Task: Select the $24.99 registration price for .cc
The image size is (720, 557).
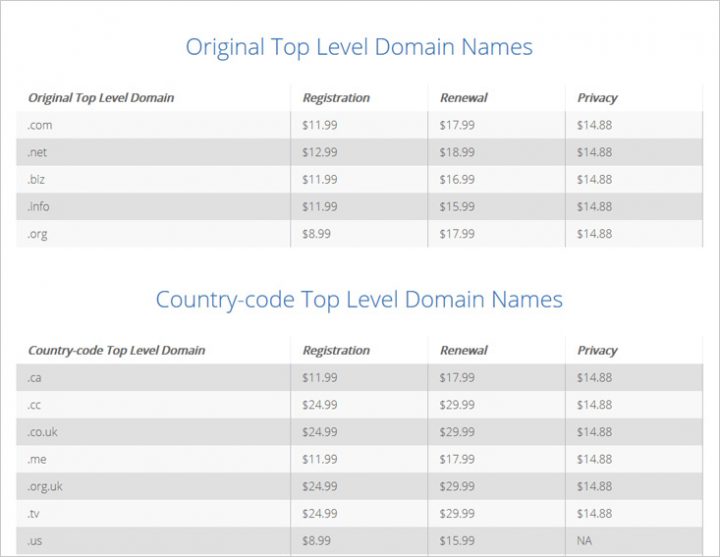Action: click(320, 405)
